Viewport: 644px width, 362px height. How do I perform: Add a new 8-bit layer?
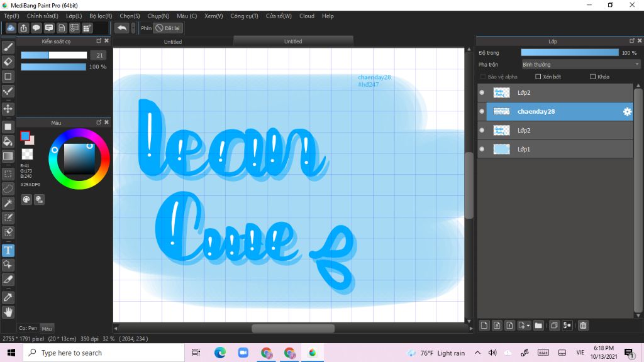(x=497, y=326)
